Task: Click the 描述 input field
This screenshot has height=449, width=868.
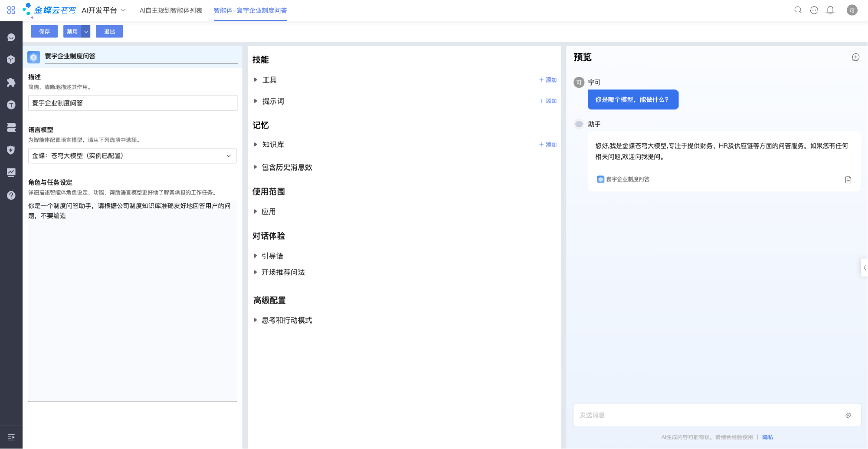Action: (133, 103)
